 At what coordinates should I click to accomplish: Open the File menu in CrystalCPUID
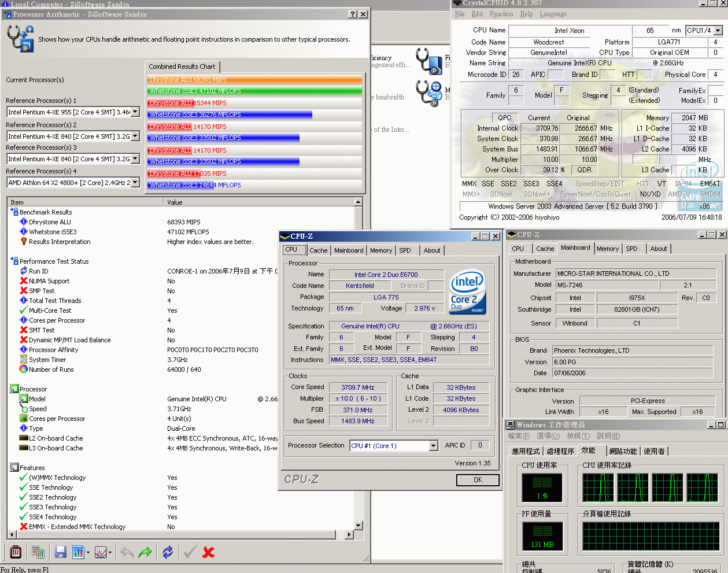[x=460, y=14]
